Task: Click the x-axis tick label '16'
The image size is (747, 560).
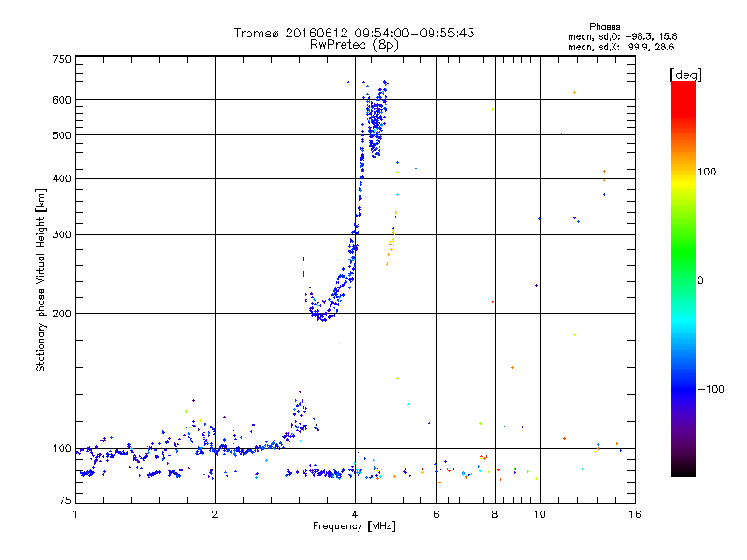Action: [x=635, y=514]
